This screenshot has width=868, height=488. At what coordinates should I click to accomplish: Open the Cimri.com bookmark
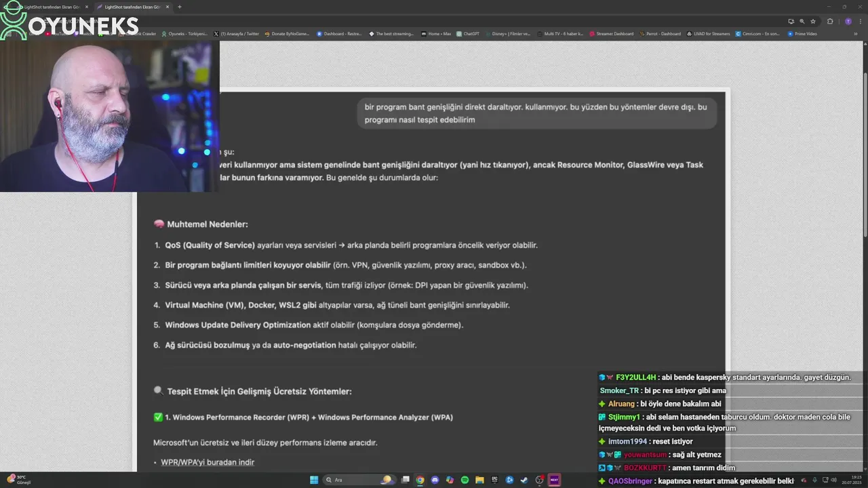pyautogui.click(x=757, y=34)
